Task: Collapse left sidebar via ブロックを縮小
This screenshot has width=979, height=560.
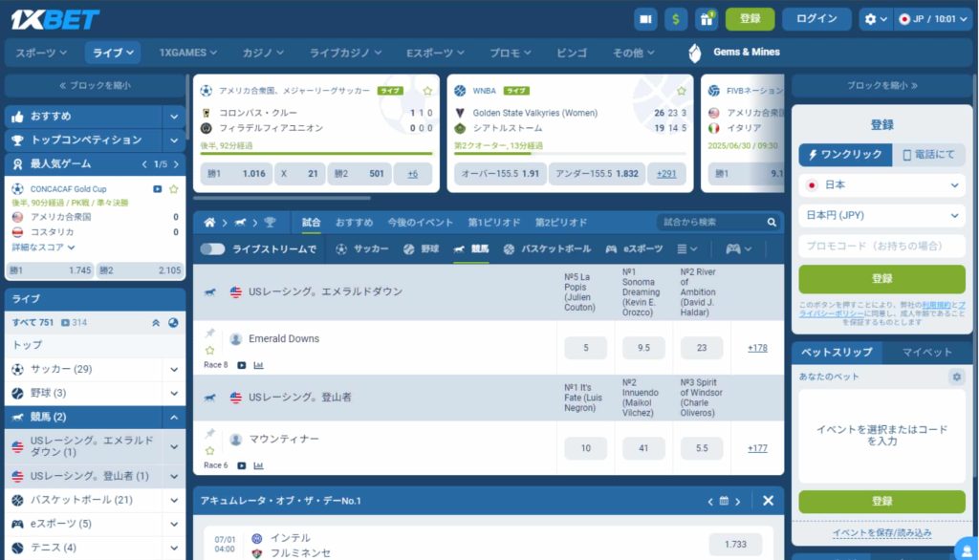Action: [x=95, y=86]
